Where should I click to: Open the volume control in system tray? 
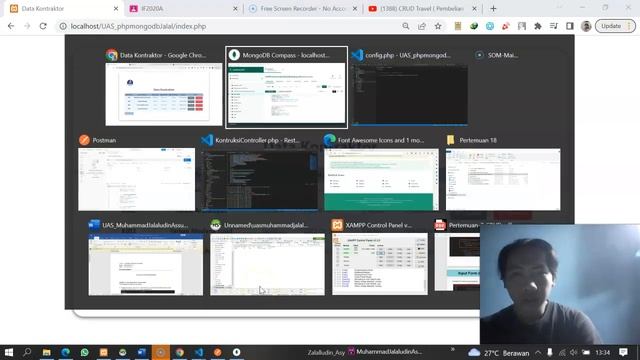point(573,353)
